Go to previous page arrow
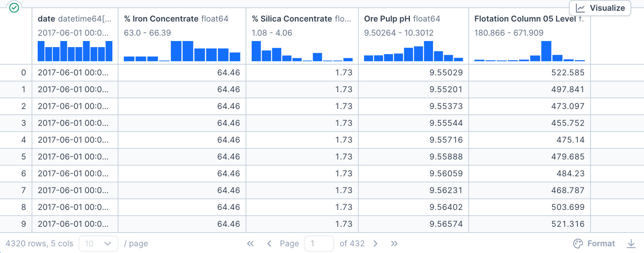Image resolution: width=644 pixels, height=253 pixels. pos(269,244)
